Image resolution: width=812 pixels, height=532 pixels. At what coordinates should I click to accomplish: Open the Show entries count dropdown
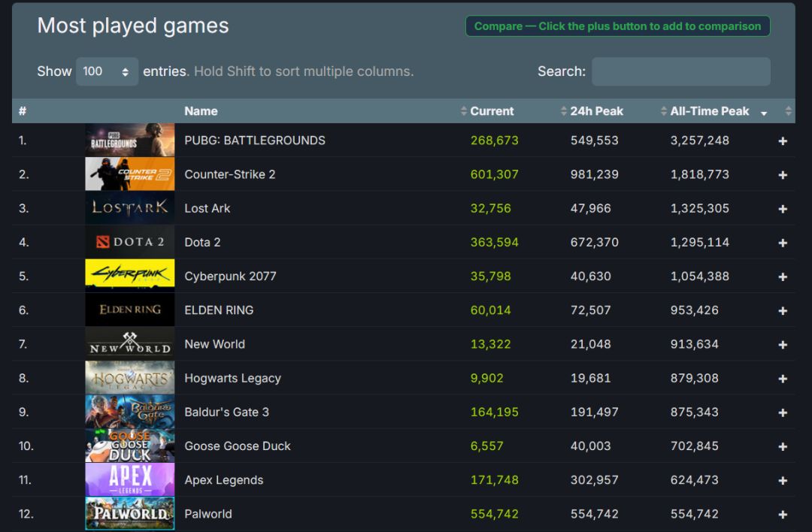pos(107,71)
